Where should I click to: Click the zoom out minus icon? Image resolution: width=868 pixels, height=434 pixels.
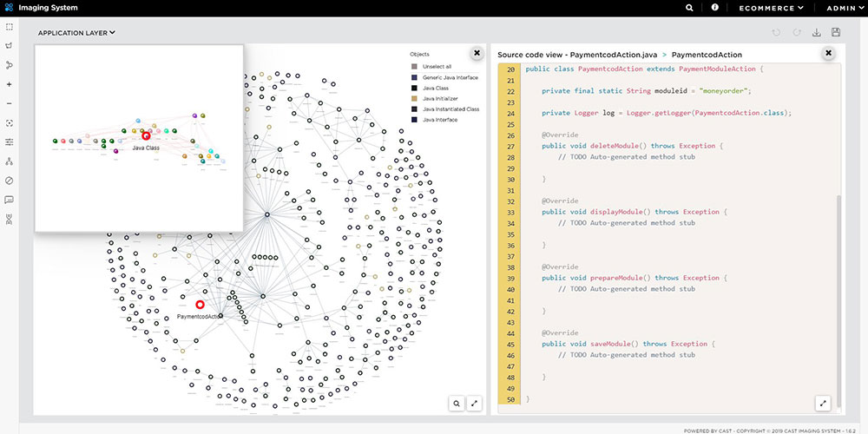(x=9, y=103)
